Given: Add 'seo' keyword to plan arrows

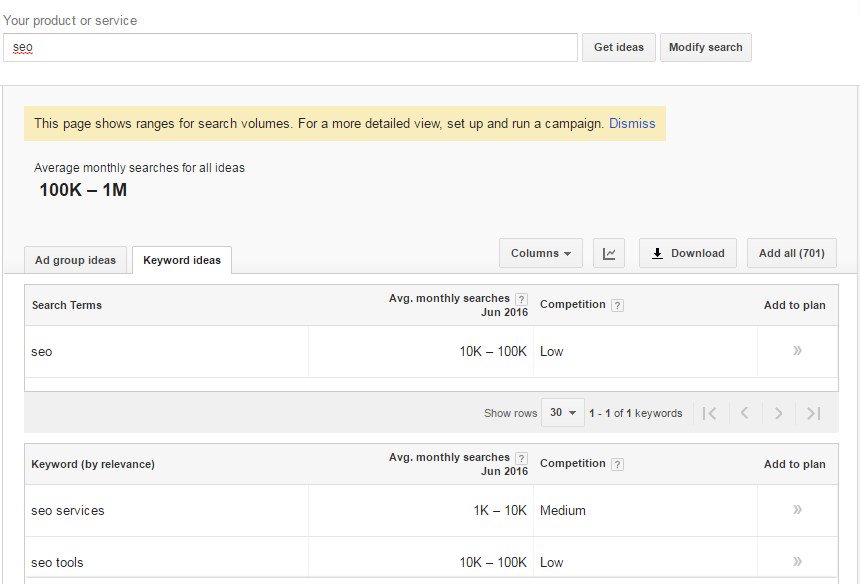Looking at the screenshot, I should click(x=797, y=351).
